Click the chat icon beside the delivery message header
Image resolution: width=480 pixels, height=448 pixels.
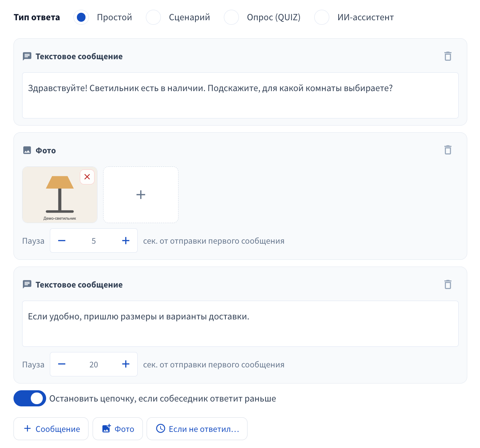pyautogui.click(x=27, y=285)
